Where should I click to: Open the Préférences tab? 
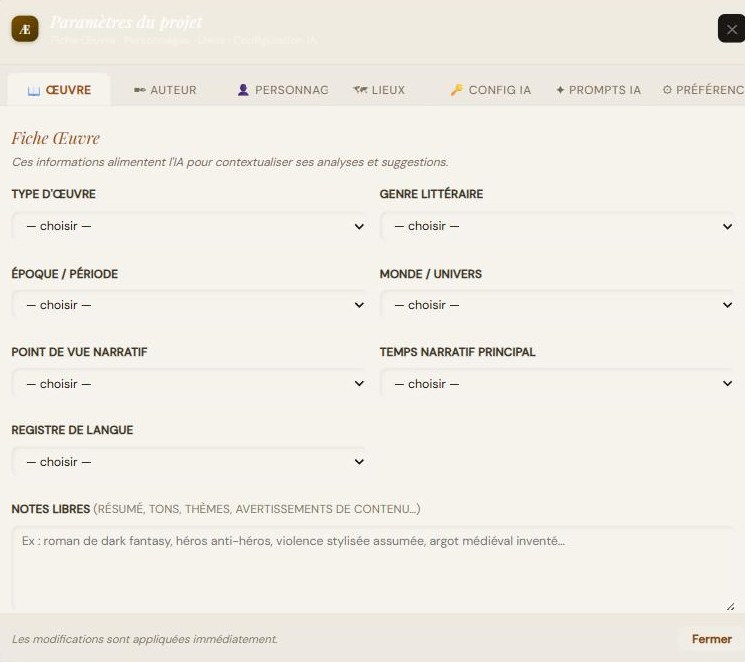tap(703, 90)
